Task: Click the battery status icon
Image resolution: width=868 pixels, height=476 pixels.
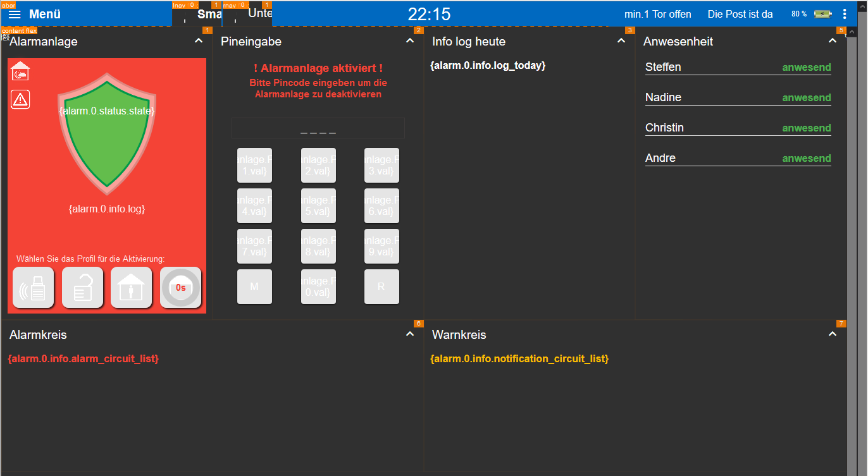Action: tap(823, 14)
